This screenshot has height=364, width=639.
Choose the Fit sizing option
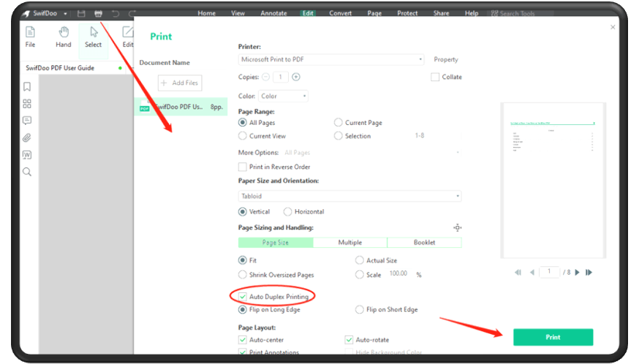pos(243,260)
